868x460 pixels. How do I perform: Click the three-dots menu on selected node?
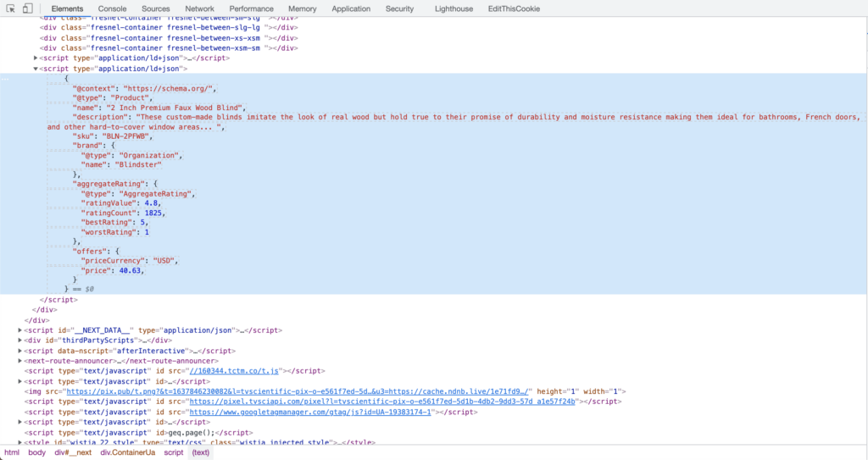[x=6, y=79]
